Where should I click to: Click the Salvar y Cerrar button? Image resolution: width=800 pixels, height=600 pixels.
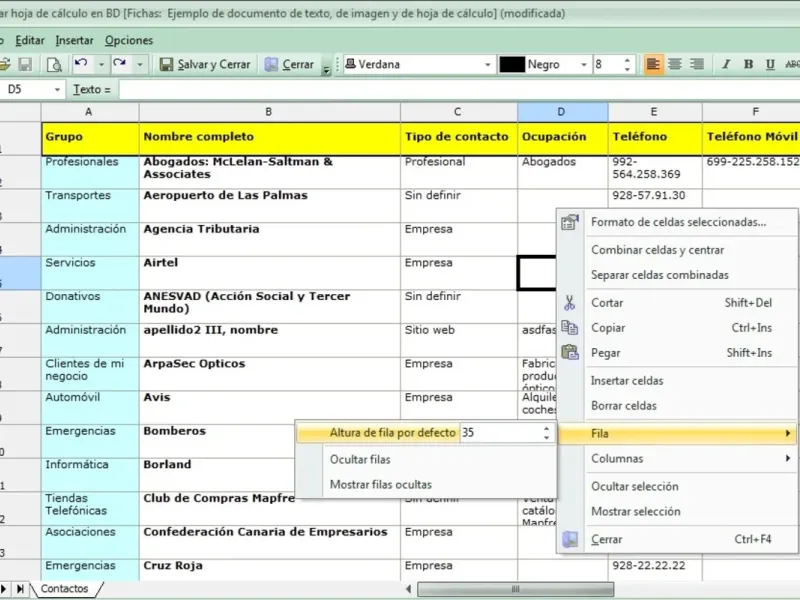coord(205,64)
